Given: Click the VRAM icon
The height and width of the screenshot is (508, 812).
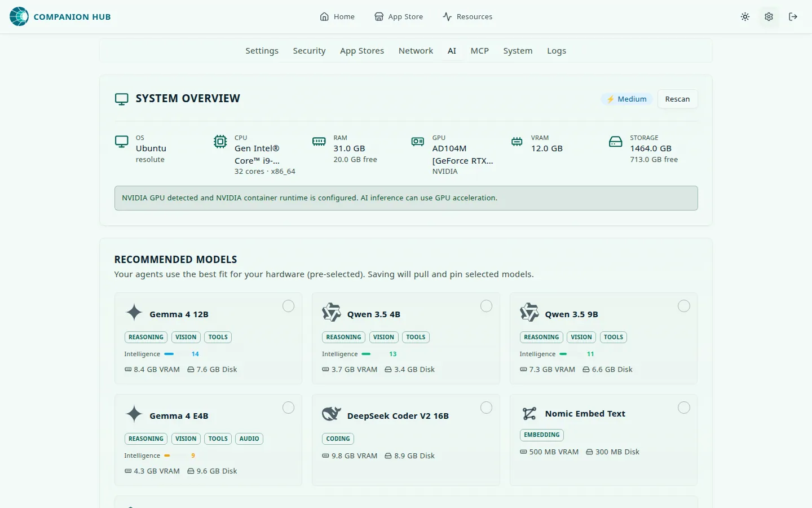Looking at the screenshot, I should 517,142.
